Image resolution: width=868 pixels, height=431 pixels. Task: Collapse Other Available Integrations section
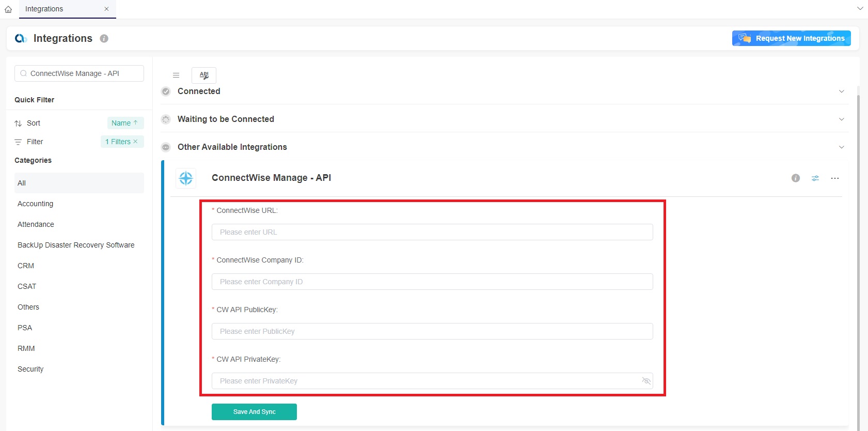coord(841,147)
